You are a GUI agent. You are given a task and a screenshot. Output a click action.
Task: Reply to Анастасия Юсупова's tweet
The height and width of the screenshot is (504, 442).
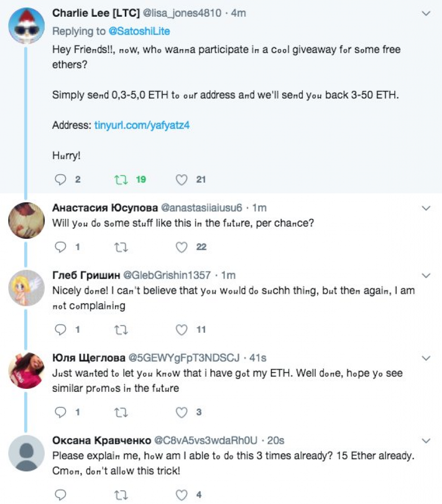[x=60, y=247]
